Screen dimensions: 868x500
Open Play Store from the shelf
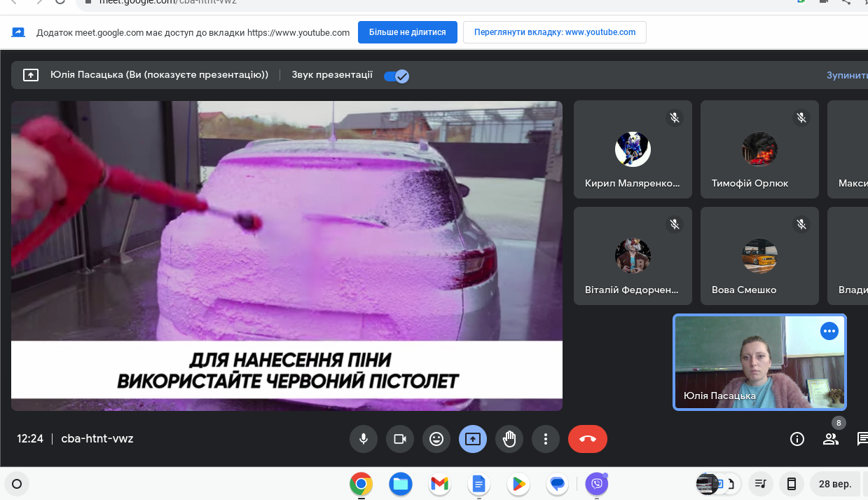click(x=518, y=484)
